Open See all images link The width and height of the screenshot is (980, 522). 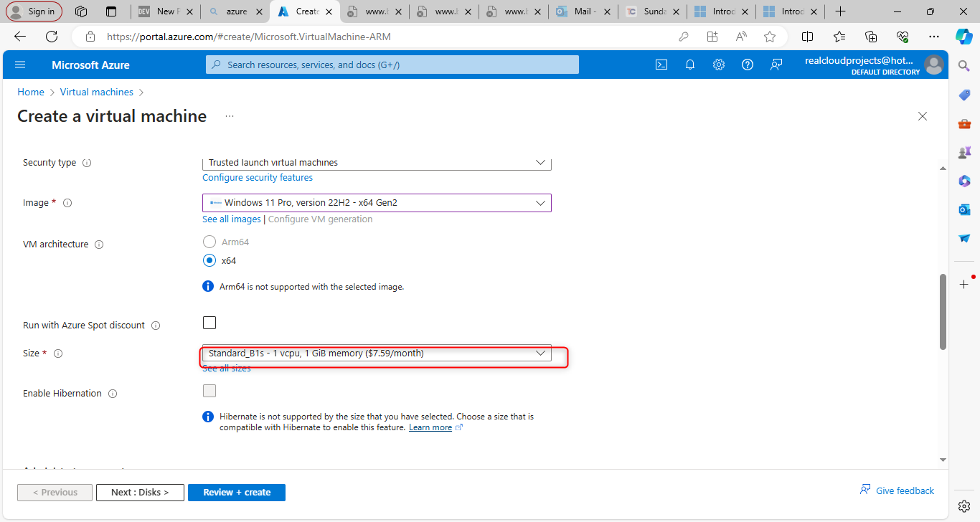click(232, 219)
